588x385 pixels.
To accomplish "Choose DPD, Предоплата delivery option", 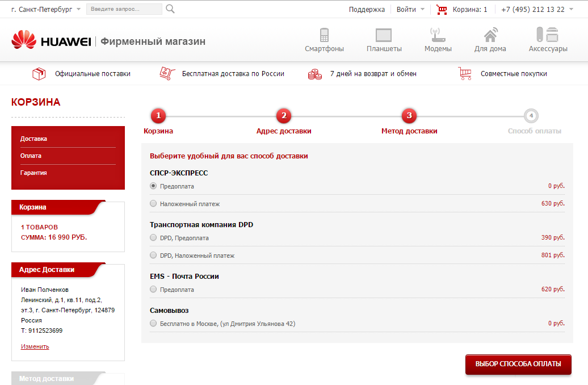I will 153,237.
